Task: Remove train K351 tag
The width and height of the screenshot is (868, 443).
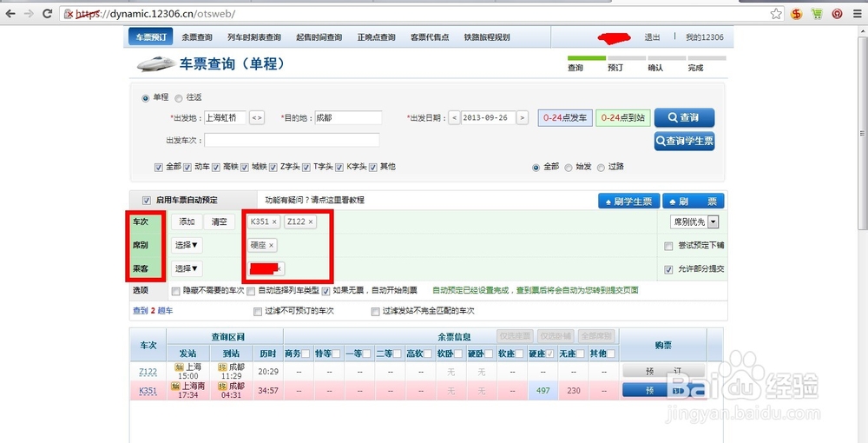Action: (274, 222)
